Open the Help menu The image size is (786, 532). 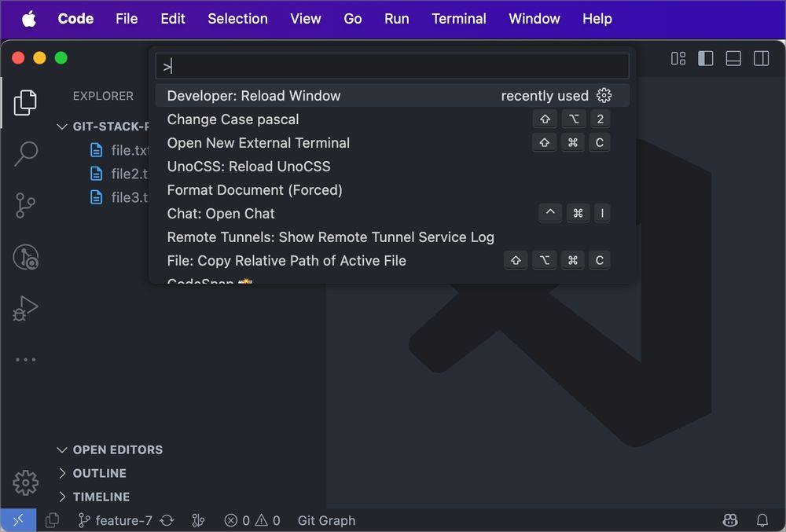pyautogui.click(x=597, y=19)
